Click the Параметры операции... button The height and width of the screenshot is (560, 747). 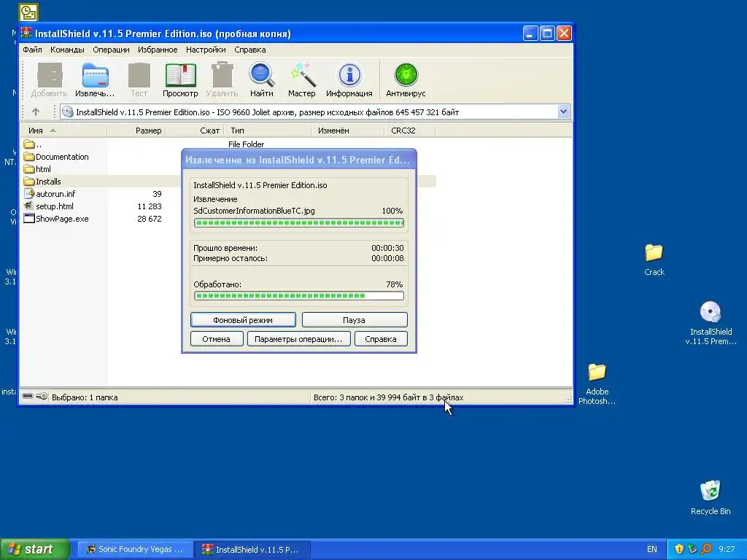coord(298,339)
